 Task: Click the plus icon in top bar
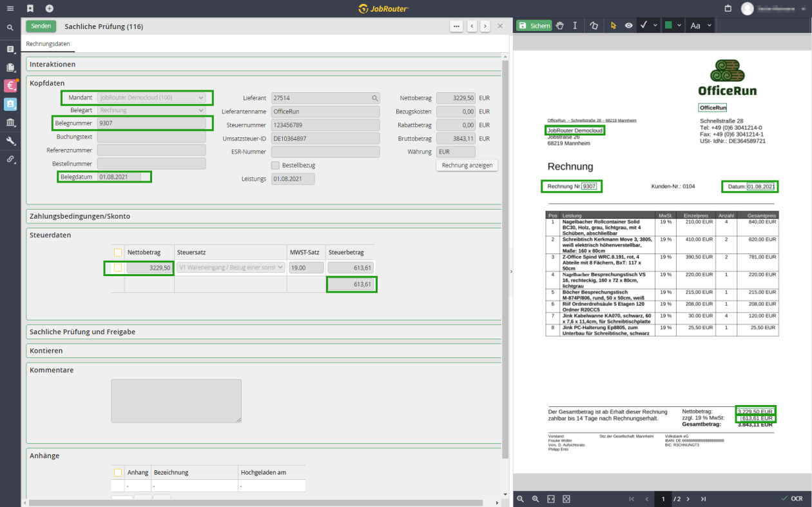click(x=50, y=8)
